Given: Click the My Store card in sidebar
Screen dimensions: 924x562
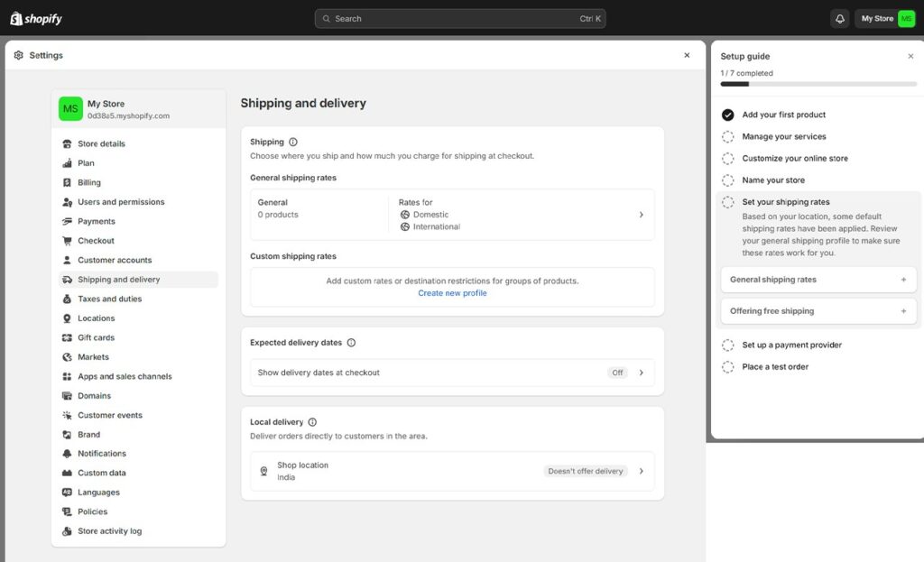Looking at the screenshot, I should click(138, 109).
